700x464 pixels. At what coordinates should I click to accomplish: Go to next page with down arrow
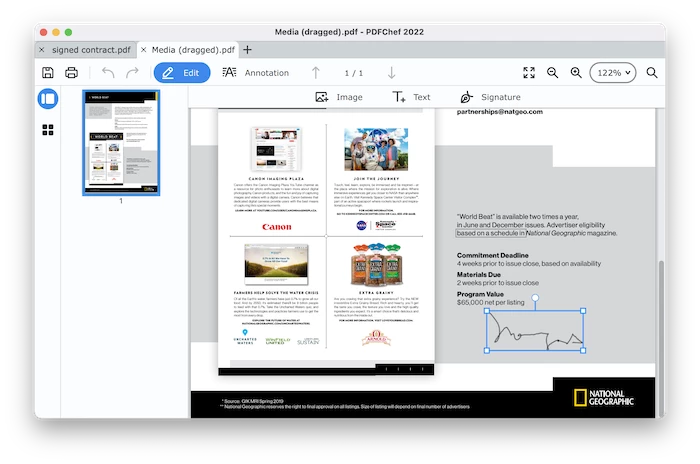click(392, 73)
